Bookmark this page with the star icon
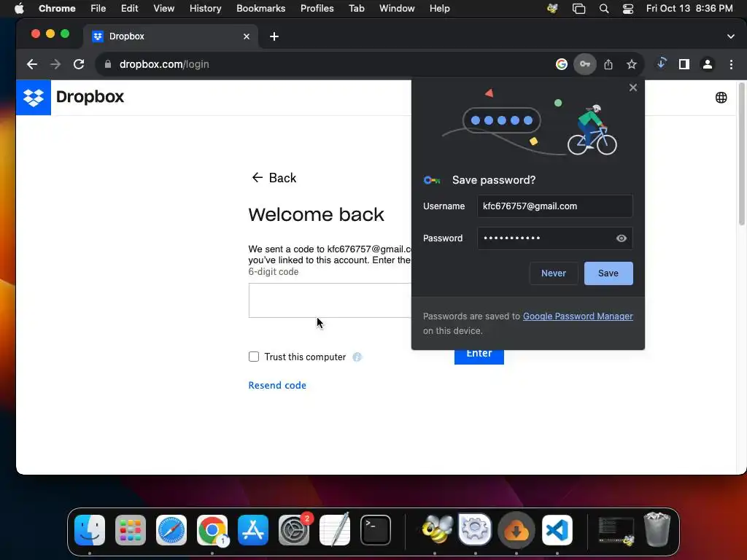Image resolution: width=747 pixels, height=560 pixels. click(x=631, y=64)
